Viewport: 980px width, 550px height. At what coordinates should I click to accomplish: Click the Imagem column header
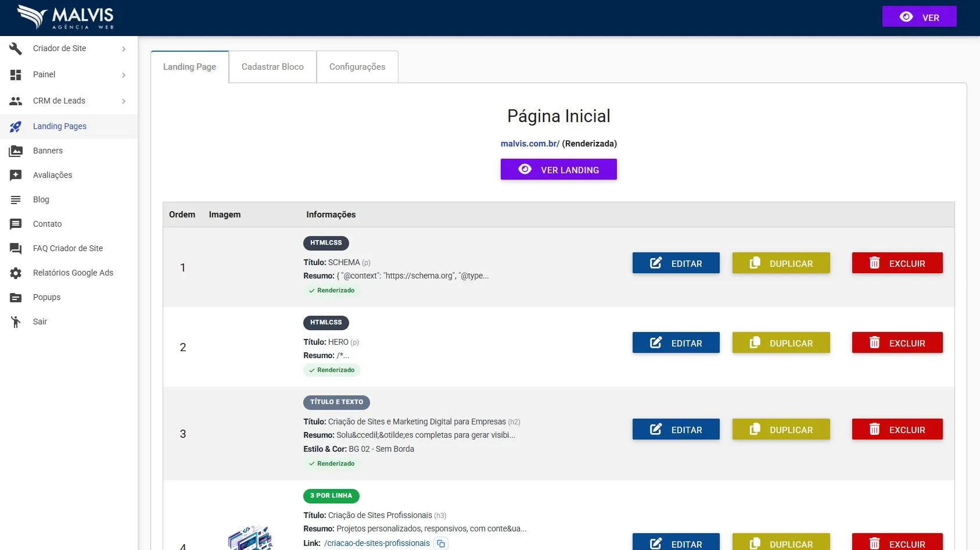tap(225, 215)
